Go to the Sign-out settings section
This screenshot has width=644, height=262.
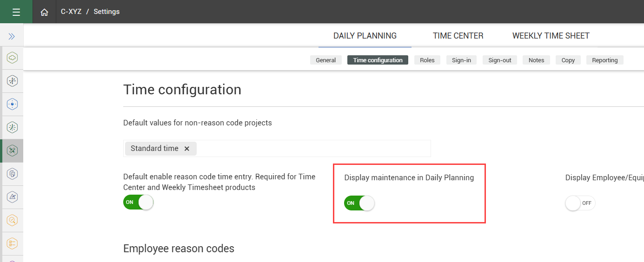(x=499, y=60)
